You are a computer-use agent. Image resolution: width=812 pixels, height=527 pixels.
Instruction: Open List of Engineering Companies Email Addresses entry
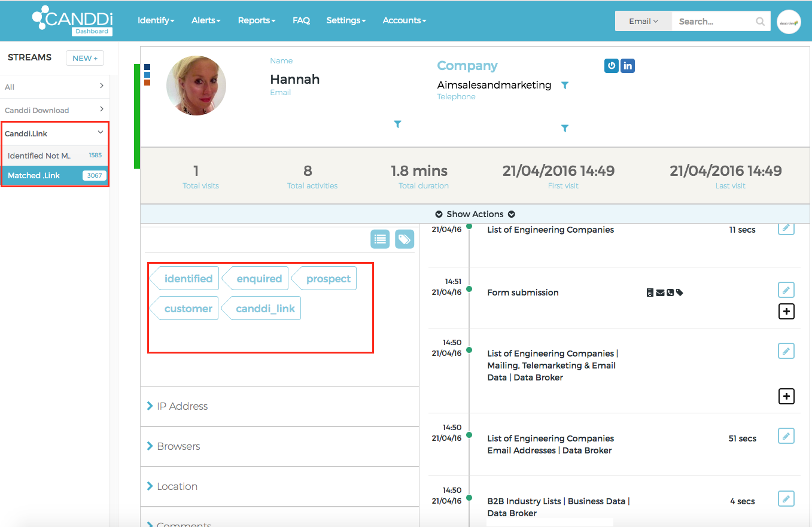point(551,444)
